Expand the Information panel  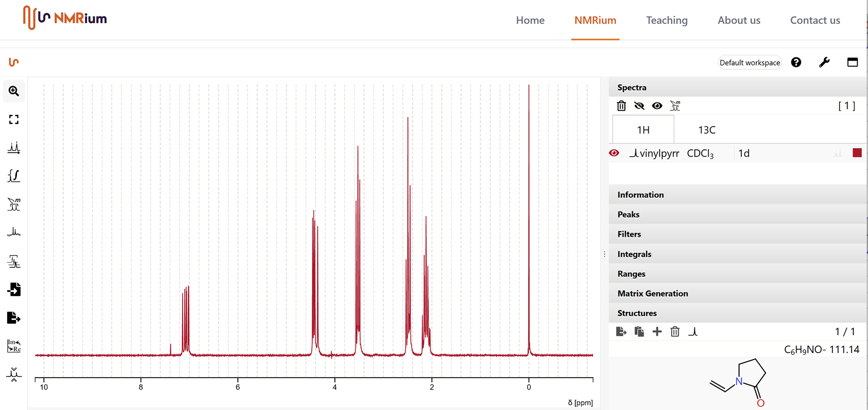click(x=640, y=195)
